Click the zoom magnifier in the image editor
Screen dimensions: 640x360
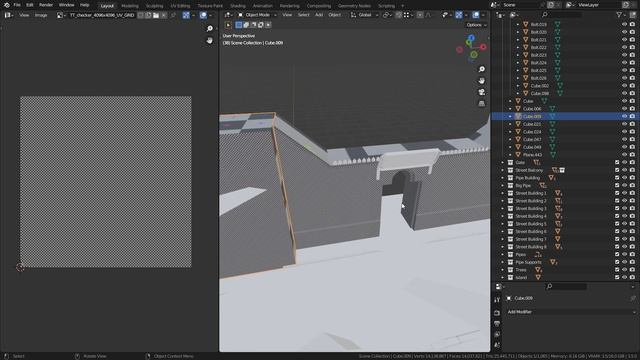point(210,29)
